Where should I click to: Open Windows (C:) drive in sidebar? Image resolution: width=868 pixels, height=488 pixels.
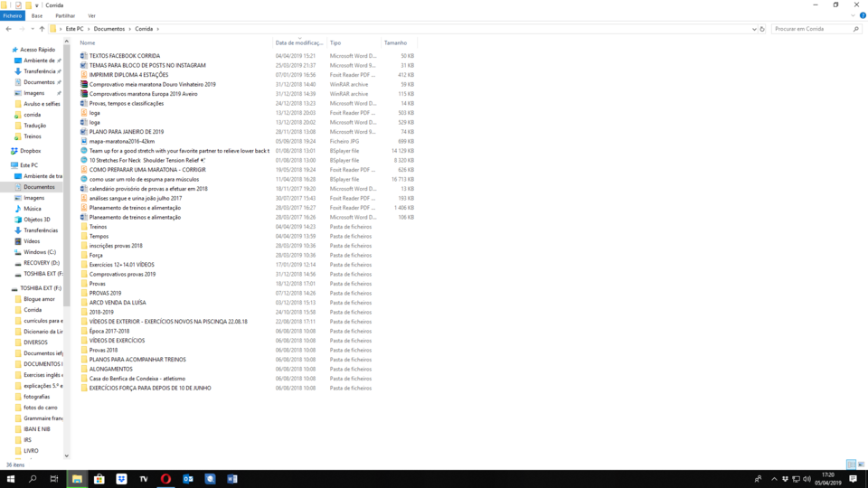click(39, 252)
